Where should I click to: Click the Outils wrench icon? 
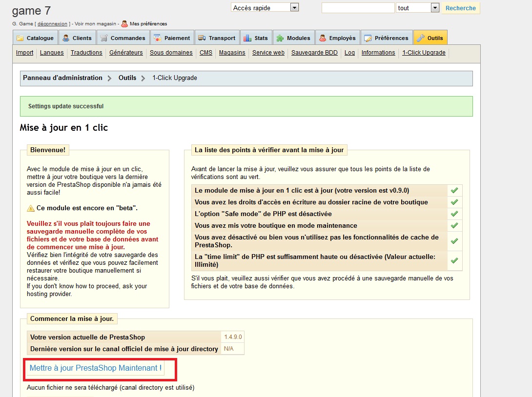point(421,38)
